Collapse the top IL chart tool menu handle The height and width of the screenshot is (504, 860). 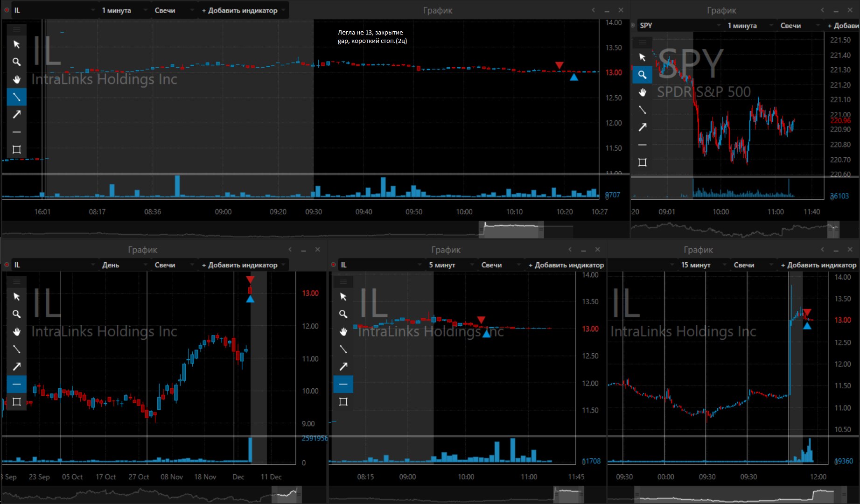point(17,29)
